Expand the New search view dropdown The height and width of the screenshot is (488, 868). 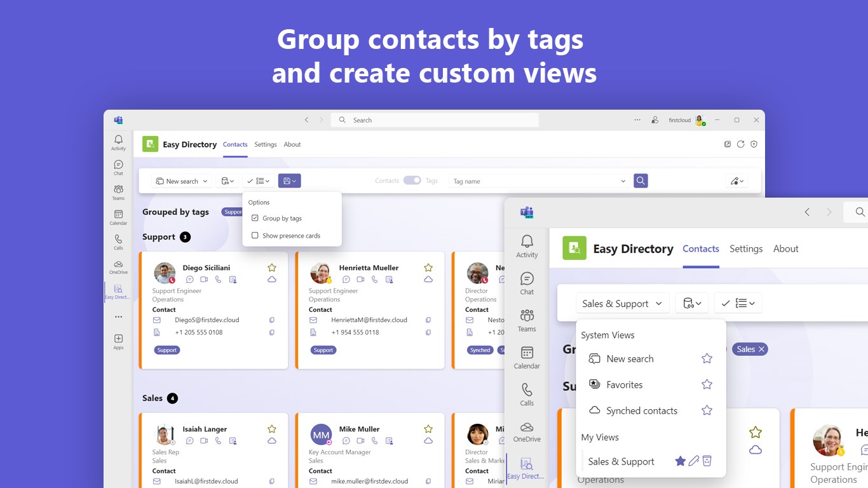pyautogui.click(x=182, y=181)
